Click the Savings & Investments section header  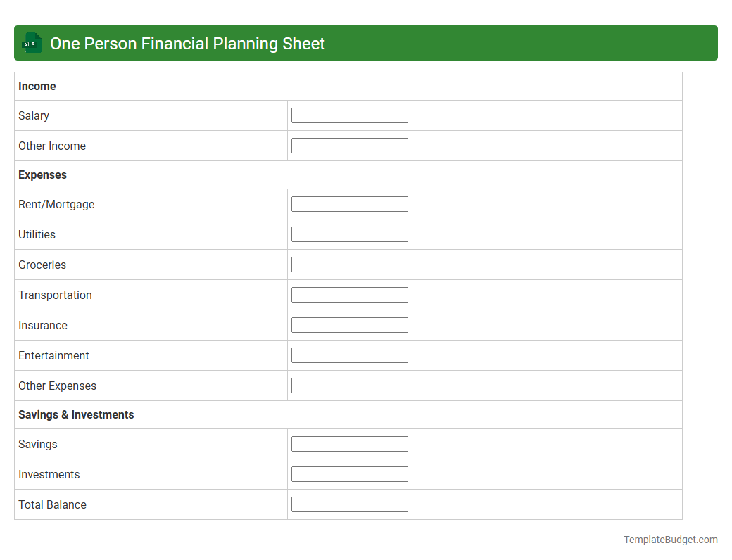pos(76,414)
